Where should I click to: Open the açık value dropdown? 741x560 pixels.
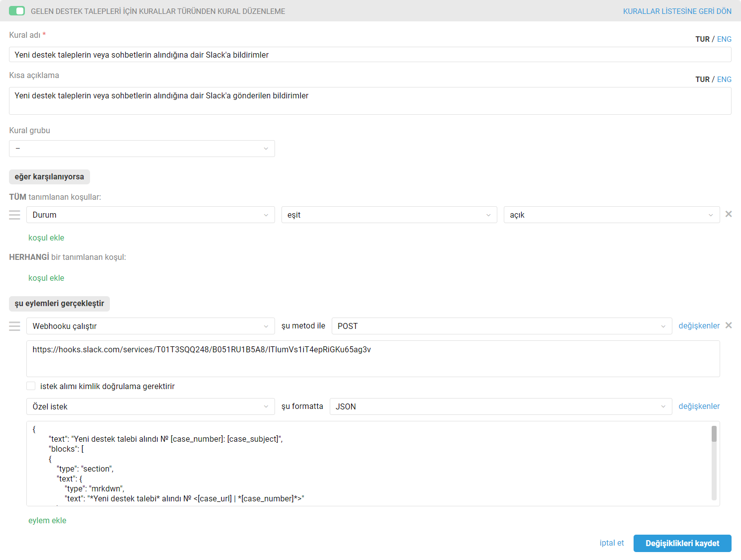pyautogui.click(x=612, y=215)
